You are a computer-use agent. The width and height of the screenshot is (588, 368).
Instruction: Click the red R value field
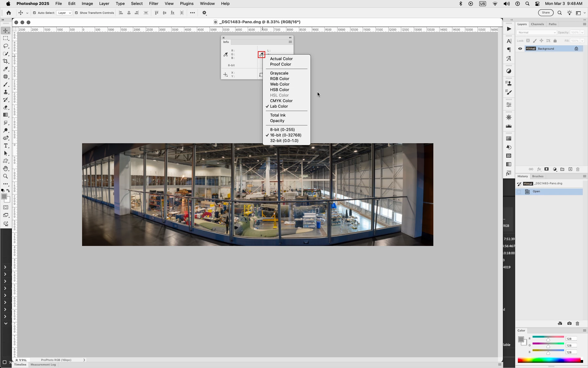tap(571, 339)
